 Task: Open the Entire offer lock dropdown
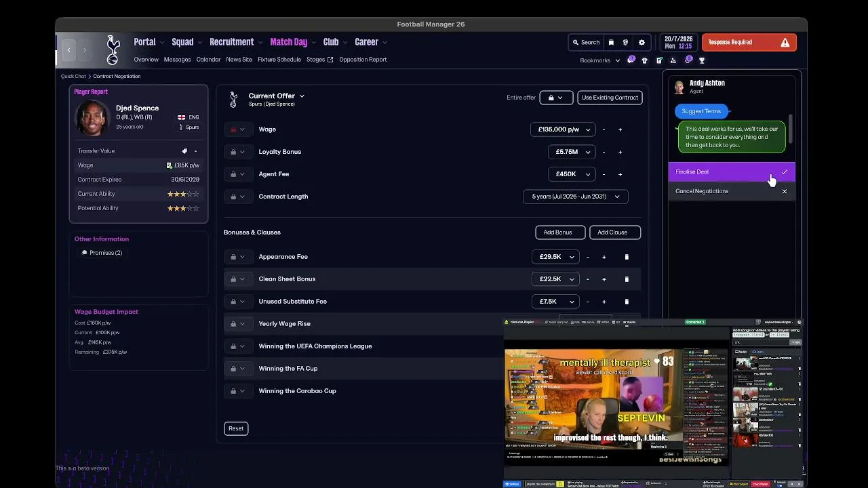tap(556, 98)
